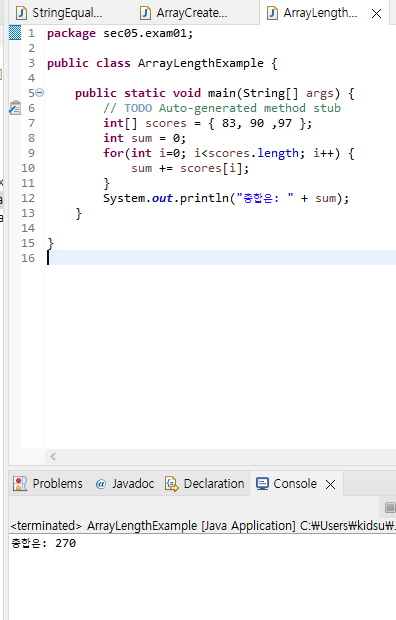Click the italic 'out' field on line 12
The height and width of the screenshot is (620, 396).
point(162,198)
